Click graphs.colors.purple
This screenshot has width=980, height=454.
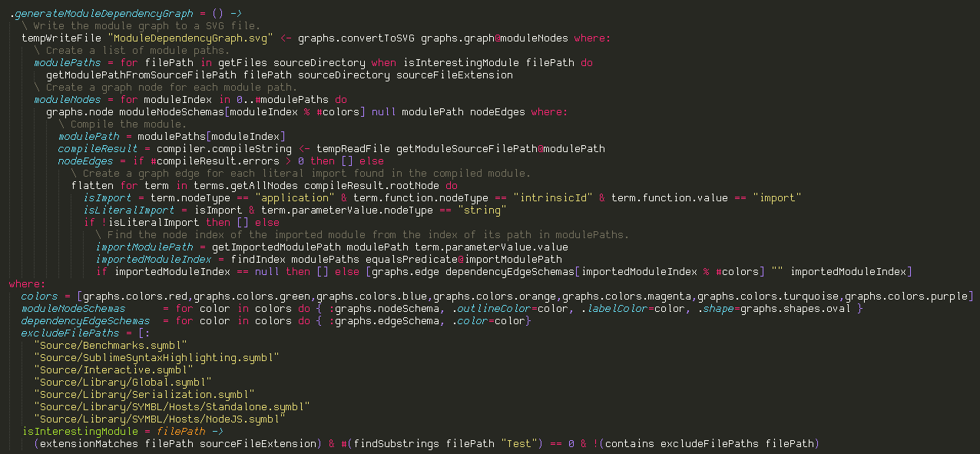(906, 296)
